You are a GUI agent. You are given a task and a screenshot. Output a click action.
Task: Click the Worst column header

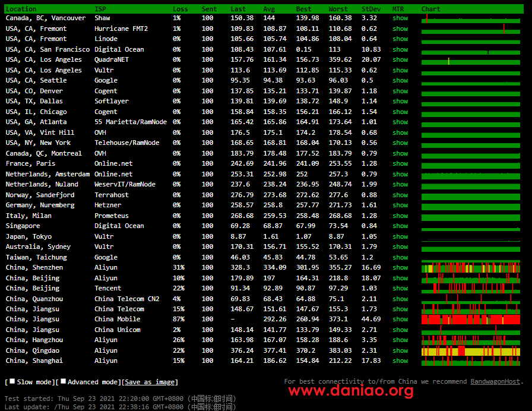coord(338,9)
